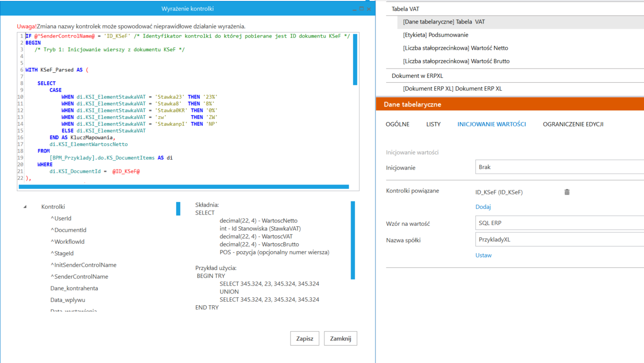Switch to the OGÓLNE tab
Viewport: 644px width, 363px height.
tap(397, 124)
